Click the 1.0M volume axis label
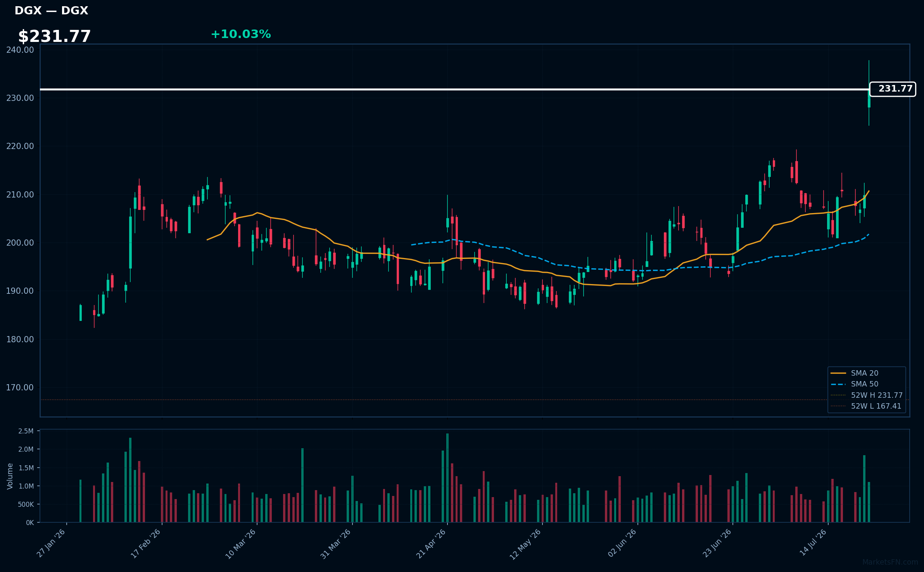924x572 pixels. tap(26, 486)
